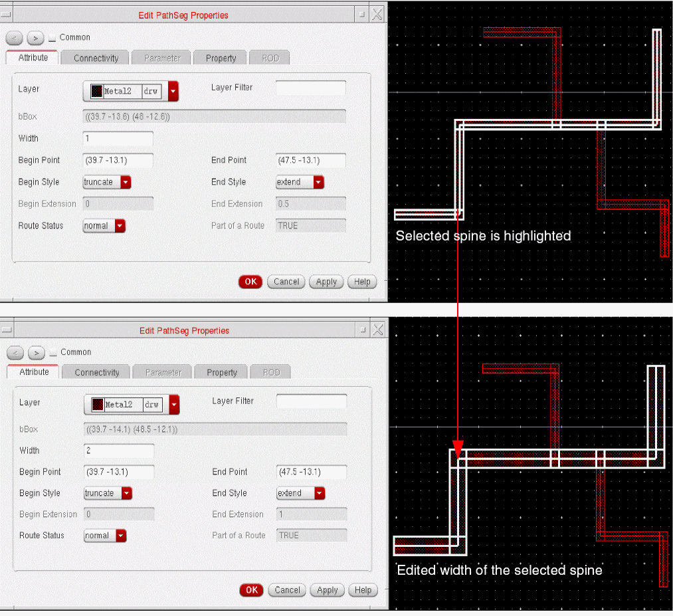673x616 pixels.
Task: Click OK button in bottom dialog
Action: 252,590
